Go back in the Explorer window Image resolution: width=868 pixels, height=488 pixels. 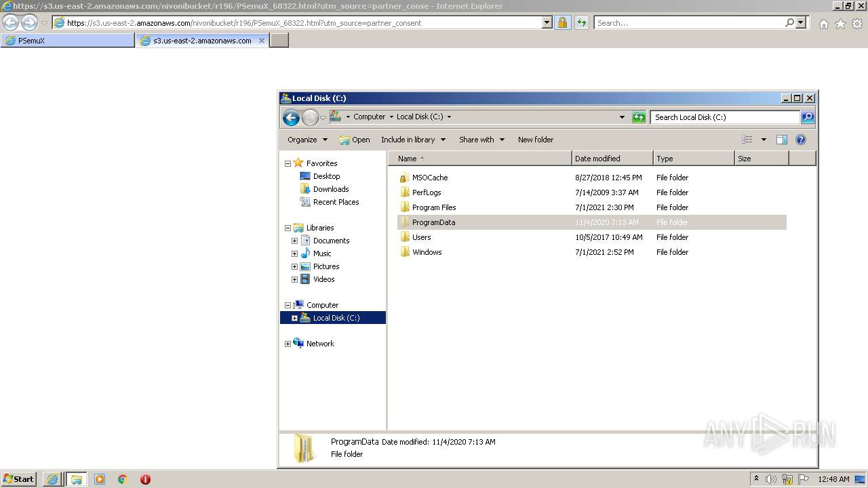pyautogui.click(x=292, y=117)
